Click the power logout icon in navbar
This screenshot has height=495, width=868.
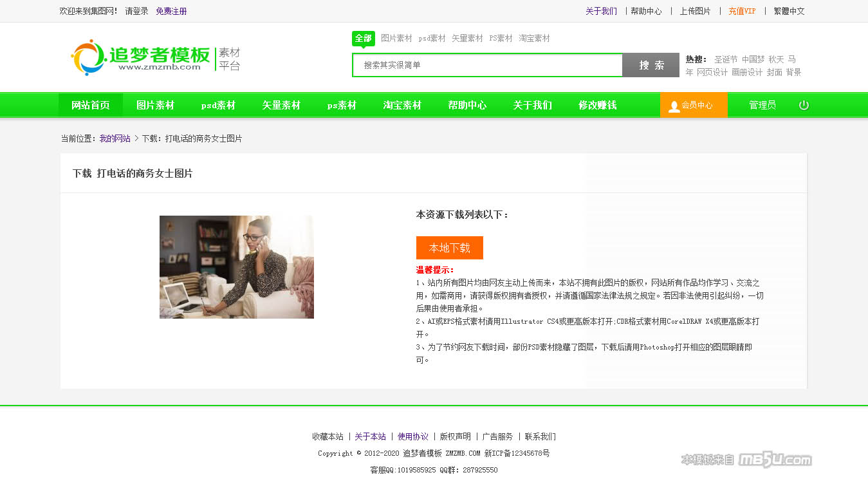(x=804, y=106)
